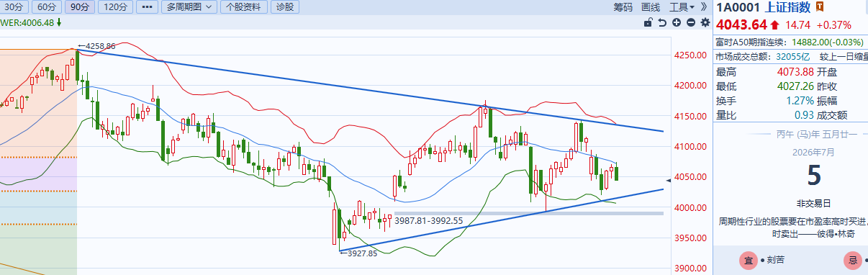The width and height of the screenshot is (868, 275).
Task: Activate 画线 drawing tools
Action: [651, 6]
